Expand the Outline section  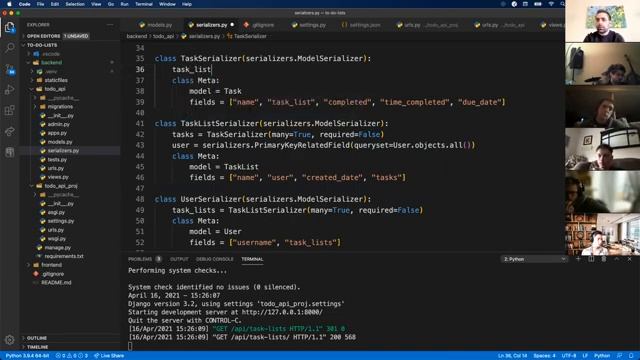[x=37, y=338]
